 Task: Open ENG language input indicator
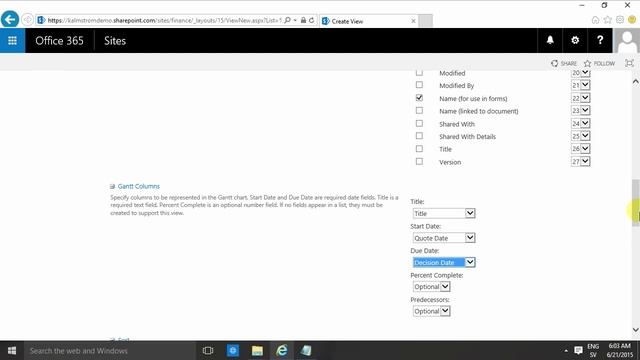click(x=593, y=351)
